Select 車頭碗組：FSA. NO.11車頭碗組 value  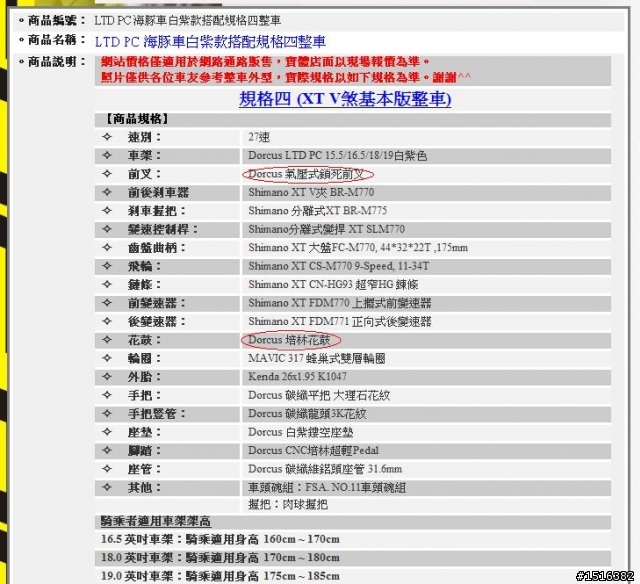coord(327,488)
